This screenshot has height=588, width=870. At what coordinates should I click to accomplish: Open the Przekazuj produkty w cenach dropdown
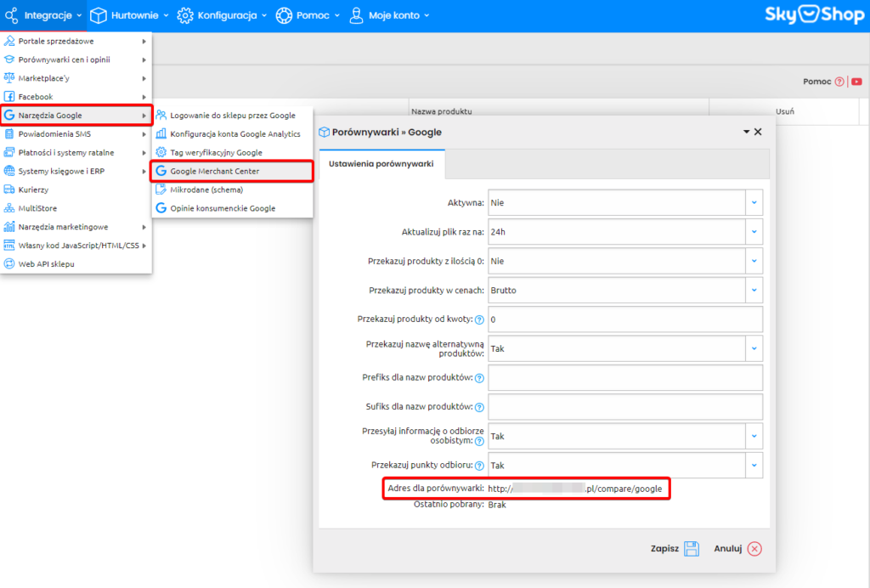754,290
